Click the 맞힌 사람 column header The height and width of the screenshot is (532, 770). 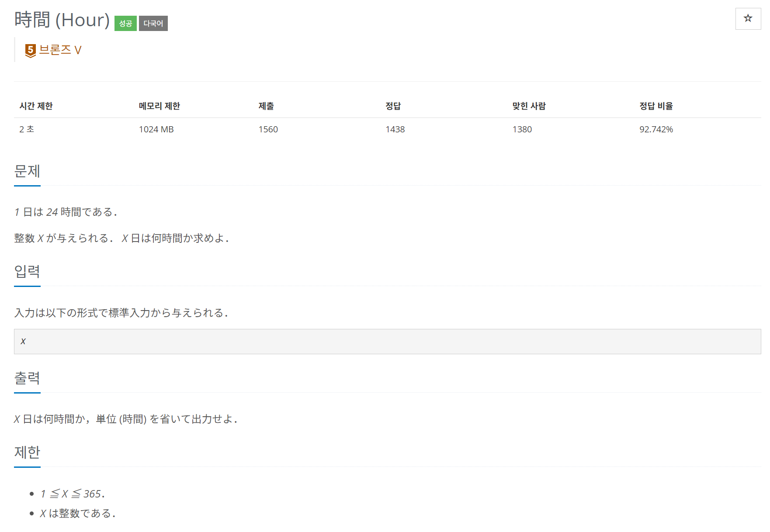(529, 106)
